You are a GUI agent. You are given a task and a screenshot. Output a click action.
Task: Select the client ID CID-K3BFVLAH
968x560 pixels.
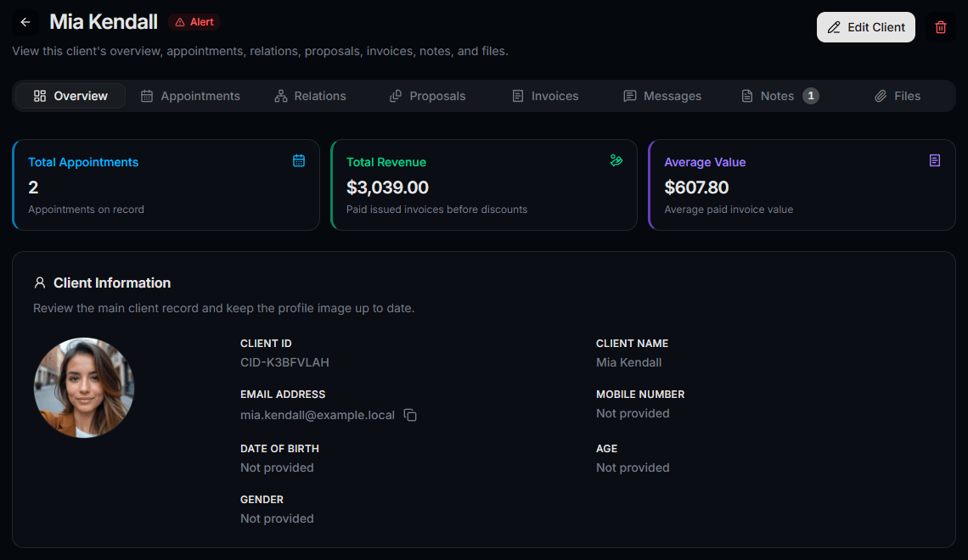coord(284,362)
